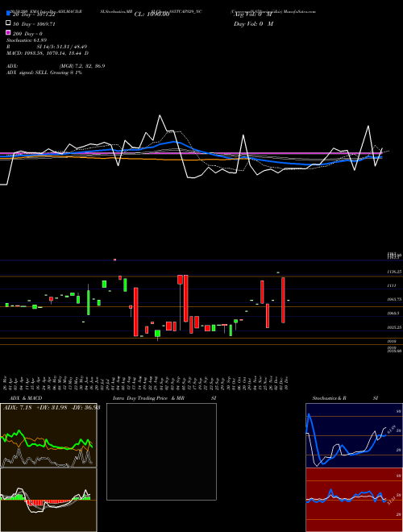This screenshot has height=532, width=403.
Task: Click the 'Stochastics & R' panel title
Action: pyautogui.click(x=329, y=398)
